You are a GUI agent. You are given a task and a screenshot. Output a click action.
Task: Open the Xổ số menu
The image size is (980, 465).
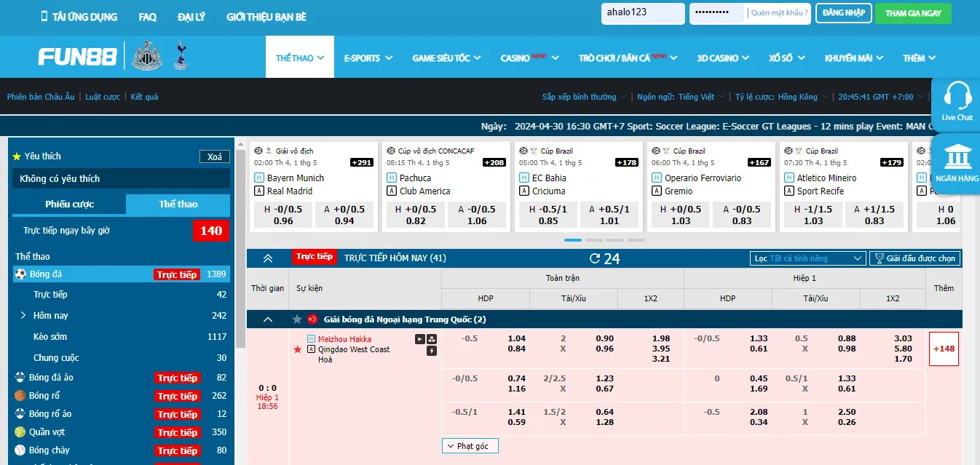tap(786, 57)
